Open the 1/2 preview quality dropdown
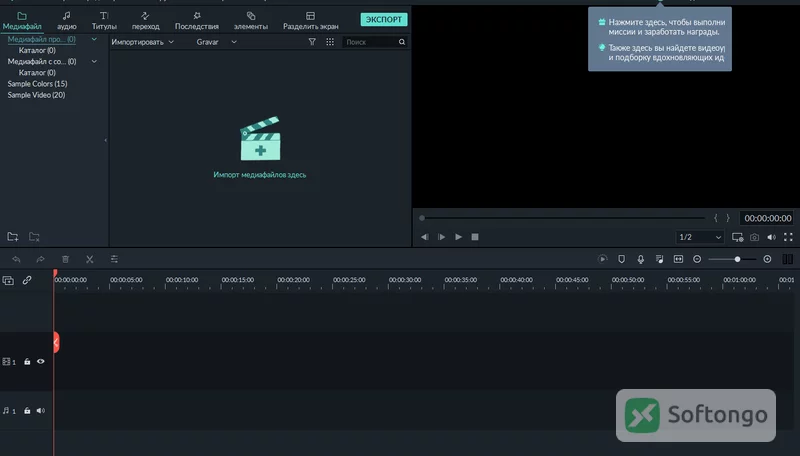 [x=699, y=237]
